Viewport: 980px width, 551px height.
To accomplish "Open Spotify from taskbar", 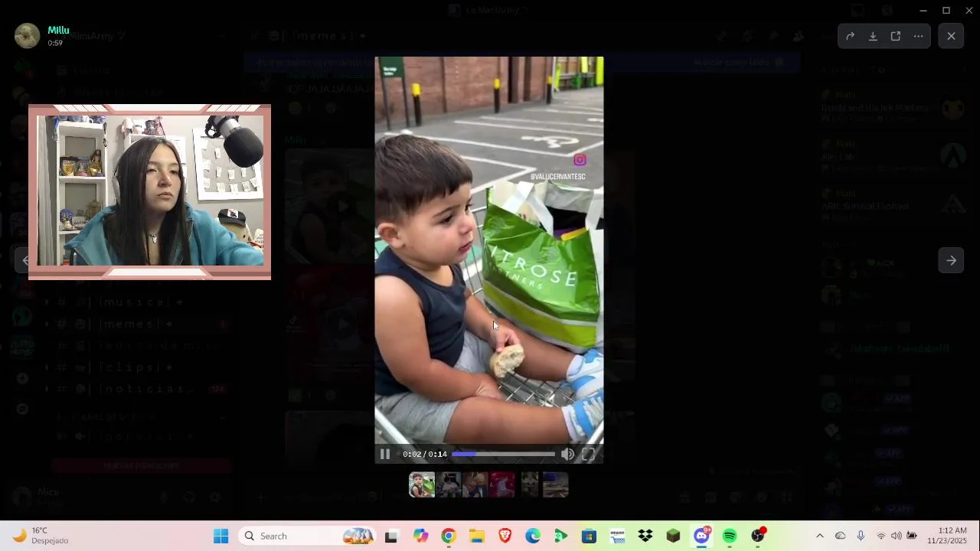I will point(730,536).
